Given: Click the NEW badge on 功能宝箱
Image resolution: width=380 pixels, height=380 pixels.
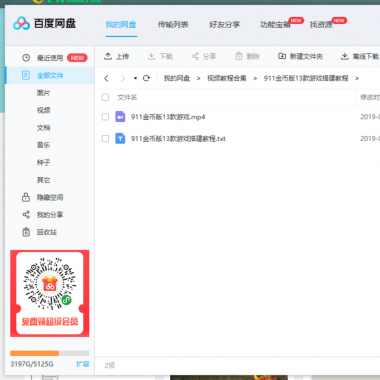Looking at the screenshot, I should [x=296, y=20].
